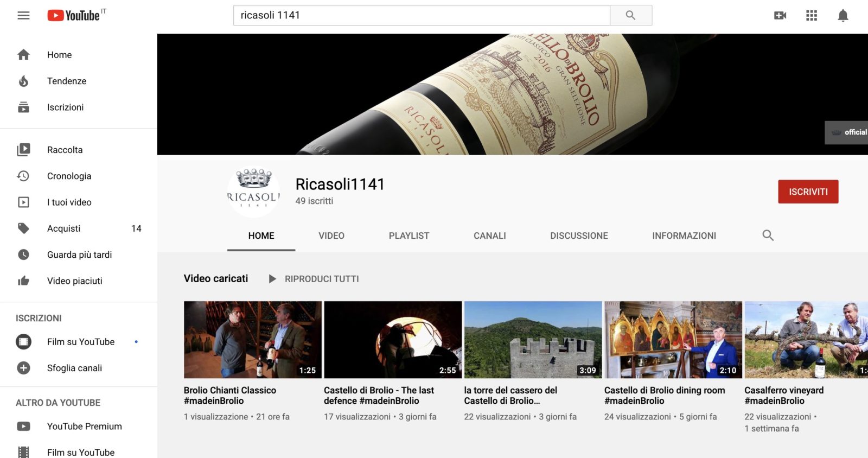Image resolution: width=868 pixels, height=458 pixels.
Task: Click the Tendenze sidebar label
Action: pos(67,81)
